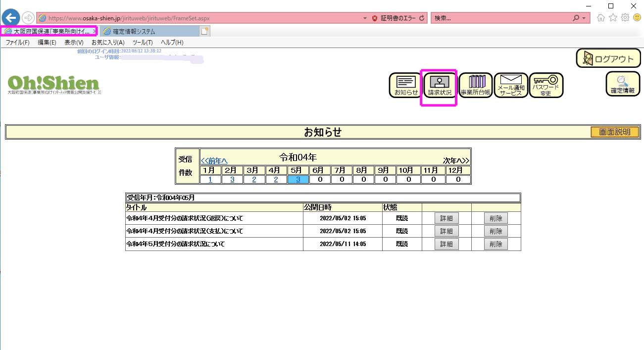This screenshot has height=350, width=644.
Task: Open March's count link 2
Action: pyautogui.click(x=254, y=179)
